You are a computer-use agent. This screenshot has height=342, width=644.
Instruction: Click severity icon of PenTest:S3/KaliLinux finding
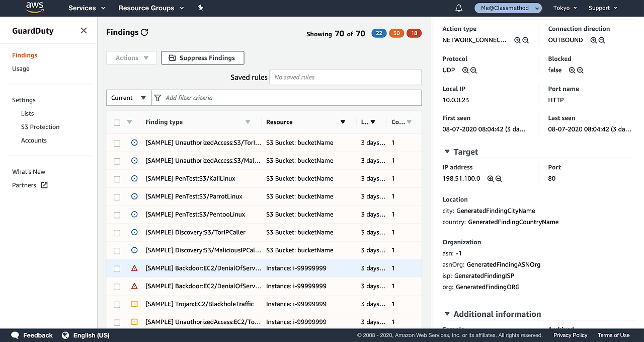[134, 179]
